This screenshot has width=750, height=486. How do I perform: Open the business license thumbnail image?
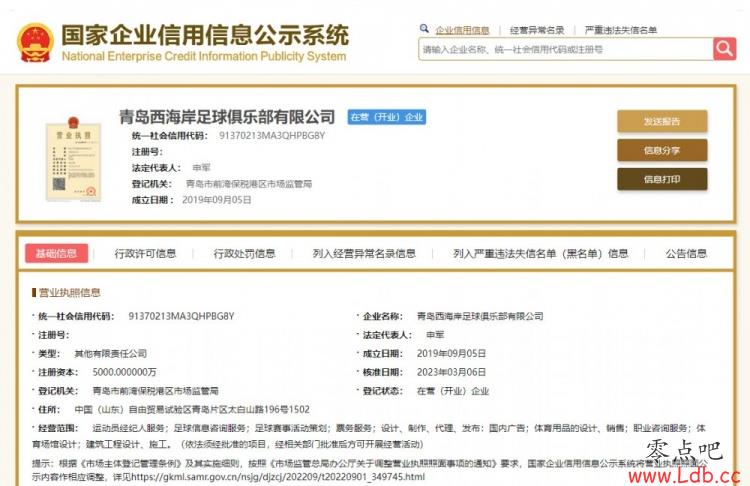73,160
